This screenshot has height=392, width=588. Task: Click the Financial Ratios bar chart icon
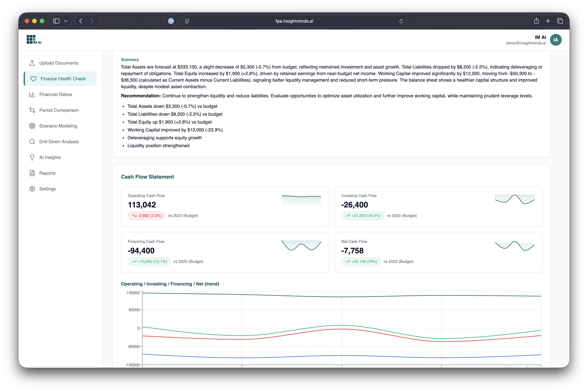click(32, 95)
